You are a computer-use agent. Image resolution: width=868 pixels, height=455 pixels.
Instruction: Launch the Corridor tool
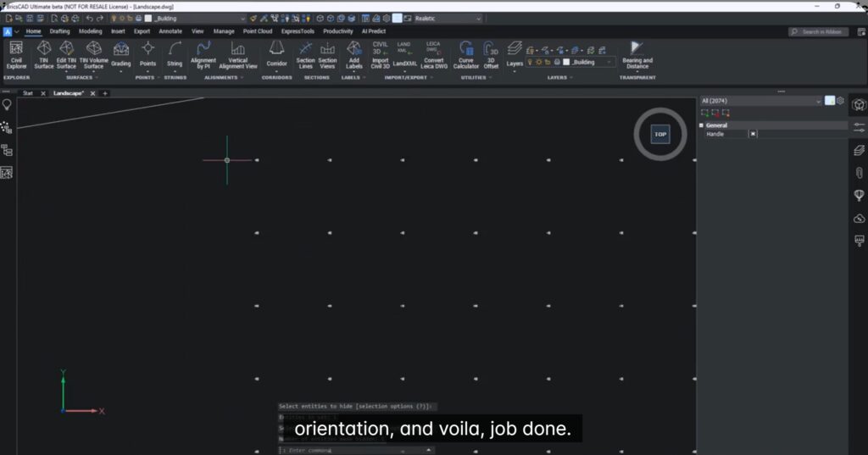click(x=276, y=55)
